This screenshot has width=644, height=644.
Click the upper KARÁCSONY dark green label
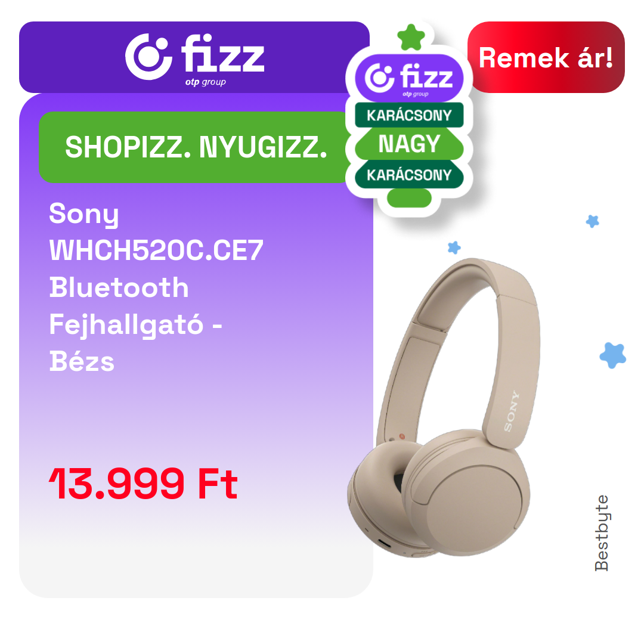click(x=409, y=115)
